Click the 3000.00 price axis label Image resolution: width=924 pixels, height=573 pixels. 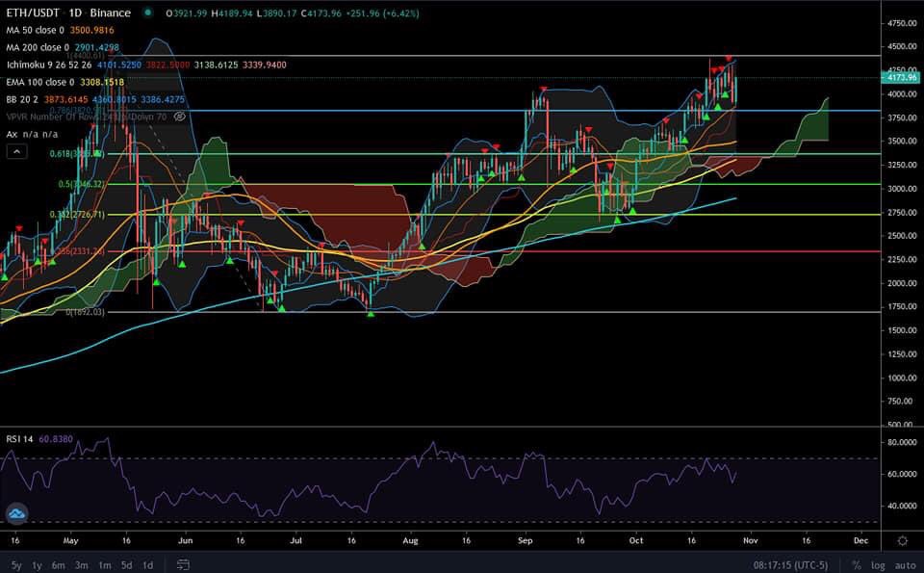point(902,189)
